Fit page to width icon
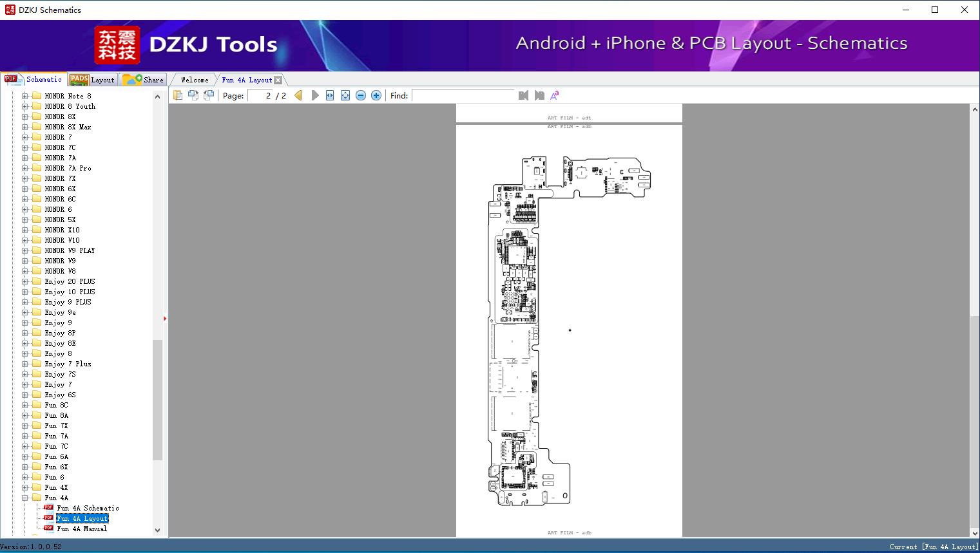The height and width of the screenshot is (553, 980). tap(330, 95)
